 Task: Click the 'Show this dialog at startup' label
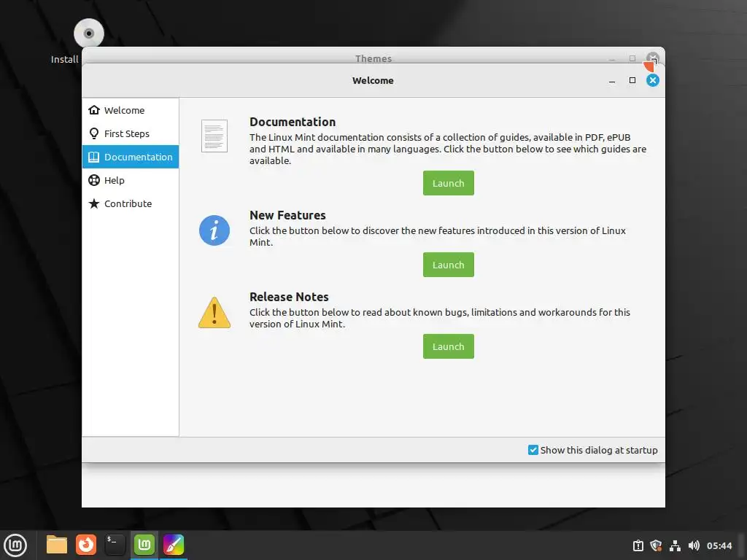(599, 450)
